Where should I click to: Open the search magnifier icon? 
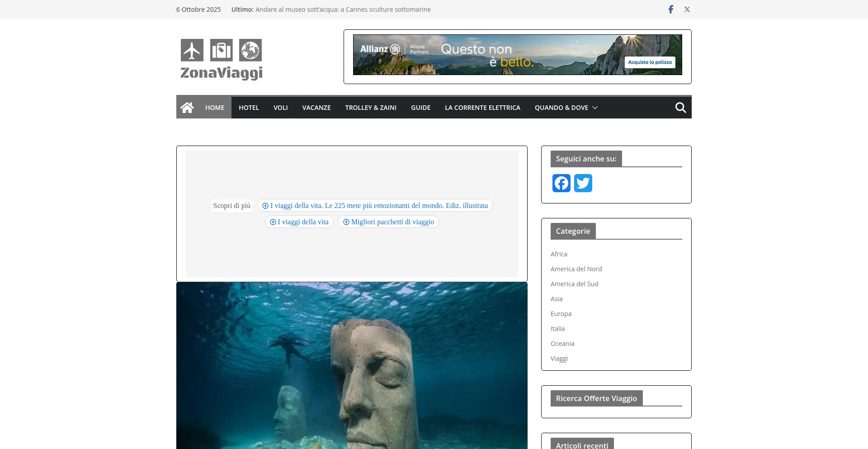click(680, 108)
